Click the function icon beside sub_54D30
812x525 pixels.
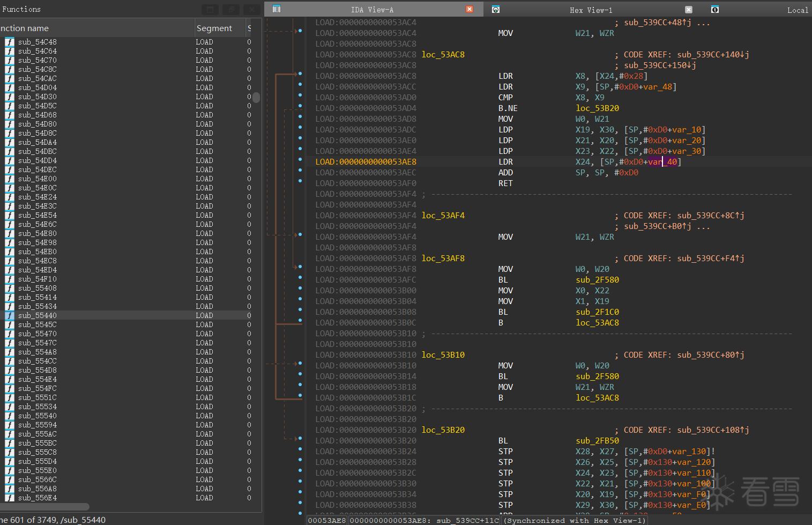click(x=10, y=97)
